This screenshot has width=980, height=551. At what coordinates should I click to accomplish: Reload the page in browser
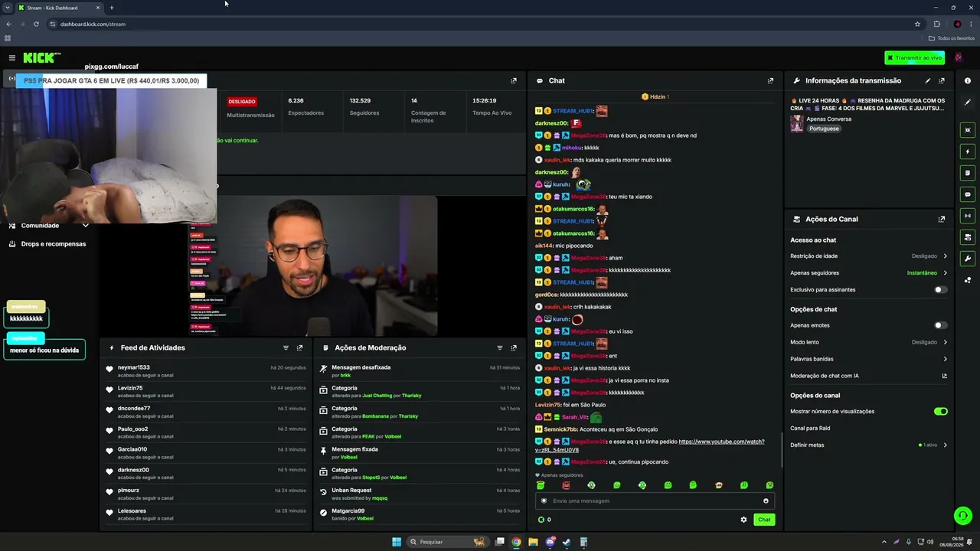[x=36, y=24]
